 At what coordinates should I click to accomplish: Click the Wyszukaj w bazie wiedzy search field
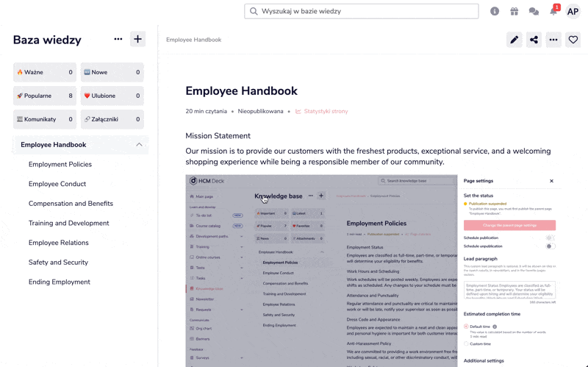362,12
